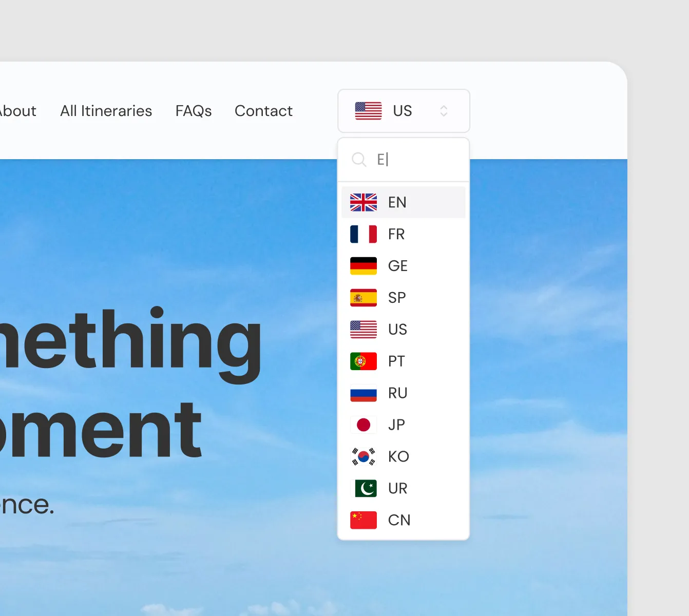This screenshot has width=689, height=616.
Task: Focus the language search input field
Action: [404, 160]
